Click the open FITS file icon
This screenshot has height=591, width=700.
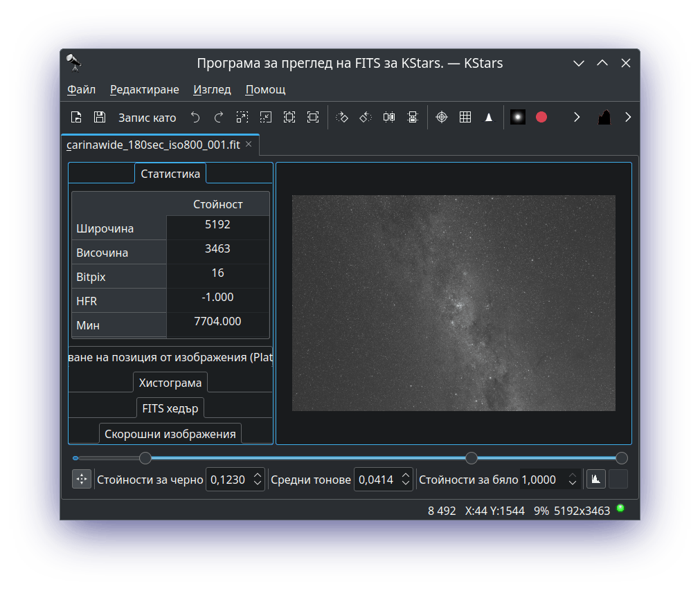(77, 118)
